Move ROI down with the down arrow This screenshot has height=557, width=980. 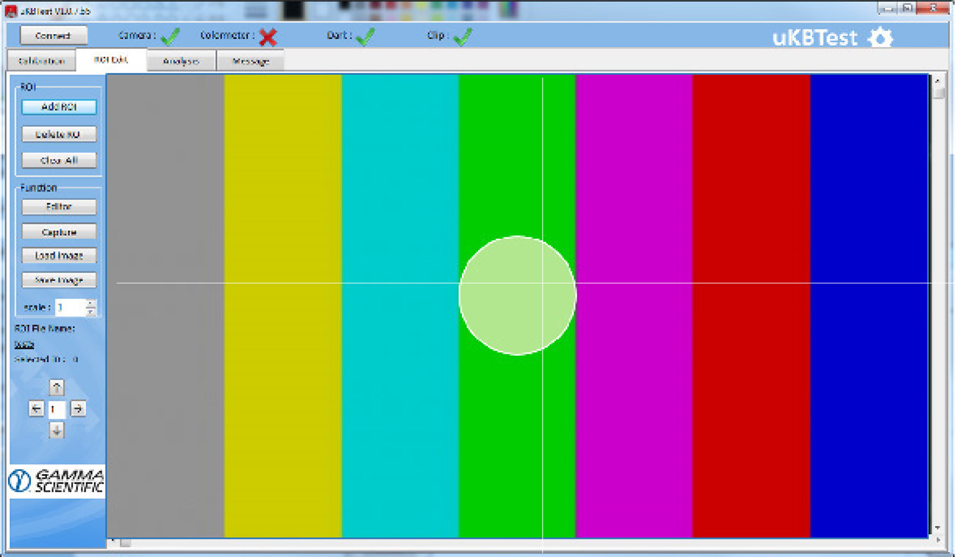coord(57,431)
